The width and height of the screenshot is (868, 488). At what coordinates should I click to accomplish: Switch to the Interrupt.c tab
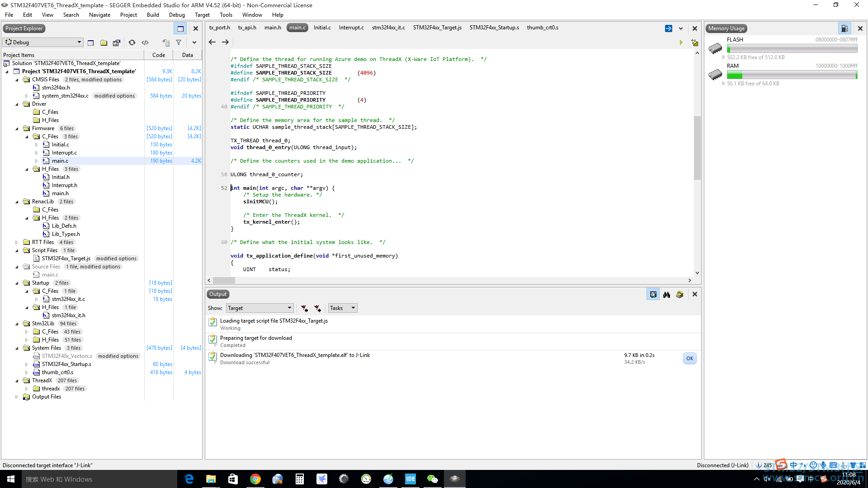[x=351, y=28]
